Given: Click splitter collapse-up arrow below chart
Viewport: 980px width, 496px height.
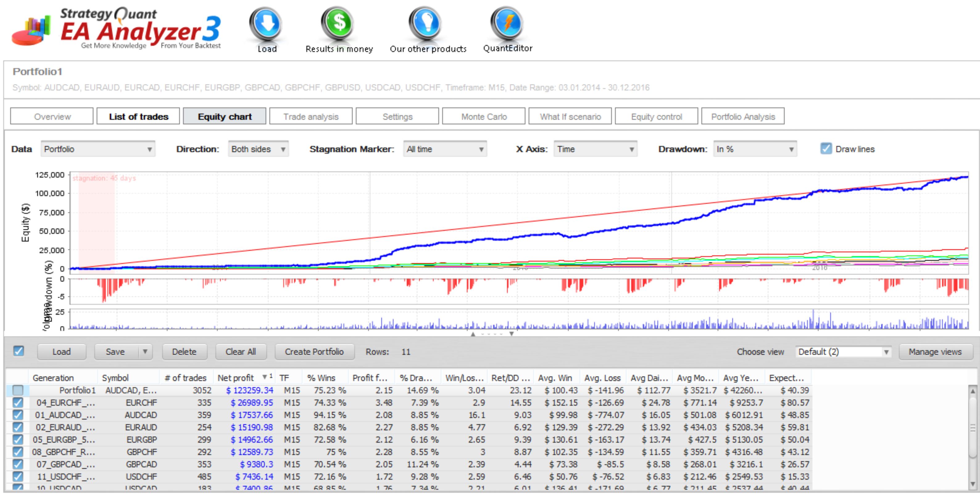Looking at the screenshot, I should coord(473,334).
